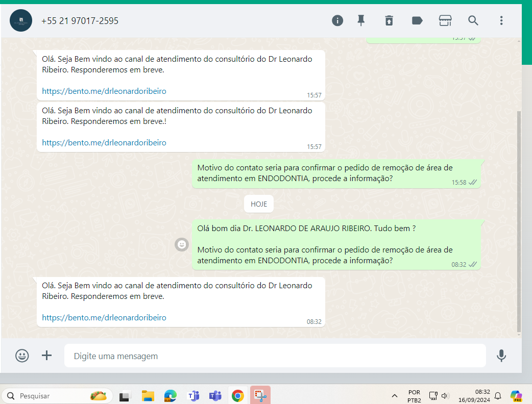Open Microsoft Edge from taskbar

pos(171,396)
